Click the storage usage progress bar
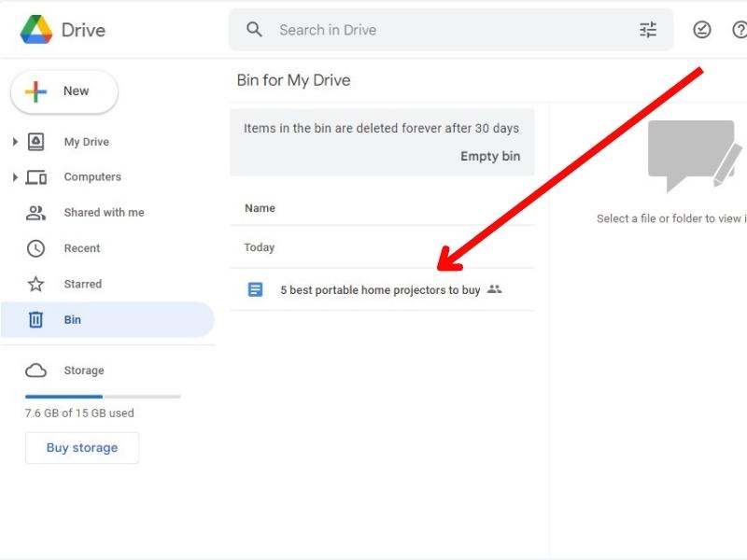747x560 pixels. coord(103,396)
